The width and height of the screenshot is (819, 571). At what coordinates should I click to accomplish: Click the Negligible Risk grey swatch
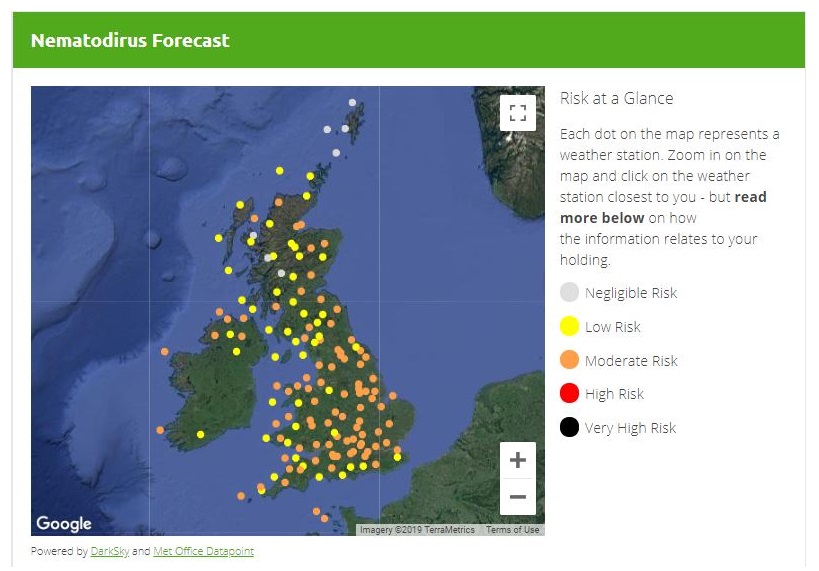(569, 292)
